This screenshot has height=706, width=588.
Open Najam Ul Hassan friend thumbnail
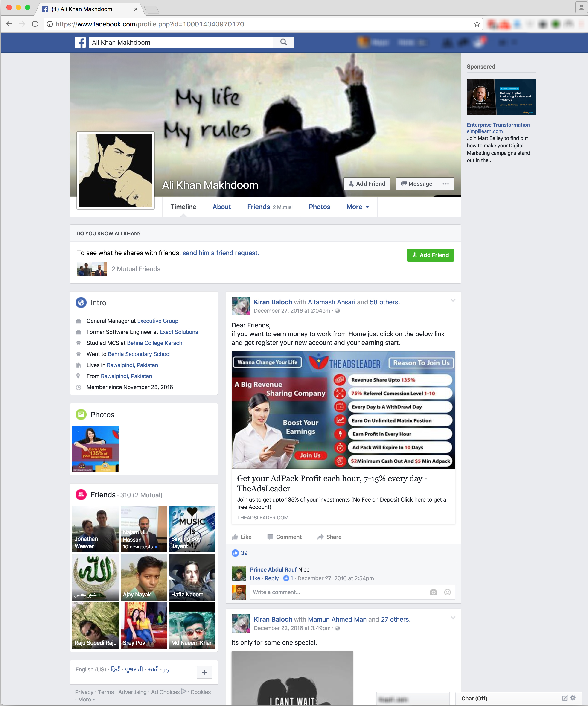(144, 529)
